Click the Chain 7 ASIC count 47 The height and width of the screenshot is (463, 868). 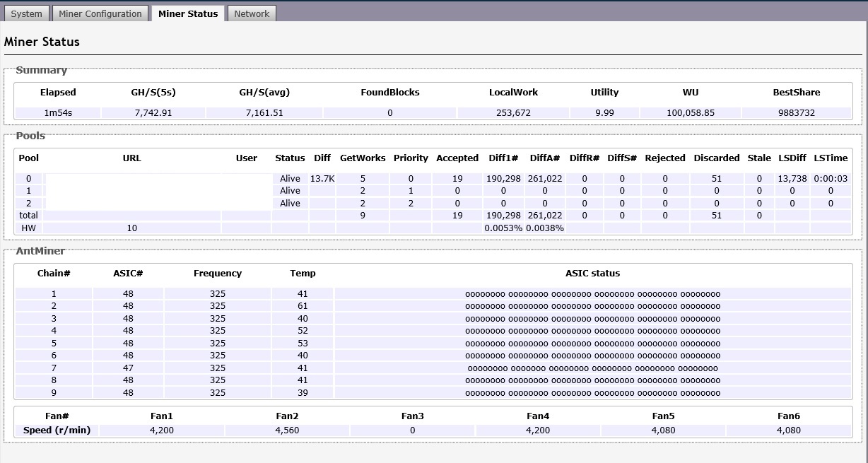[128, 368]
